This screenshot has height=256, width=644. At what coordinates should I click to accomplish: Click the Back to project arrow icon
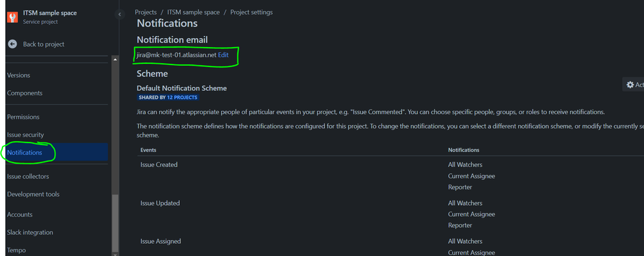coord(12,44)
